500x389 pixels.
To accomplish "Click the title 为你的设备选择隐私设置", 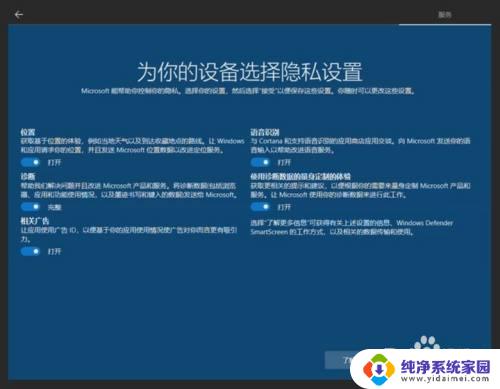I will [x=250, y=72].
